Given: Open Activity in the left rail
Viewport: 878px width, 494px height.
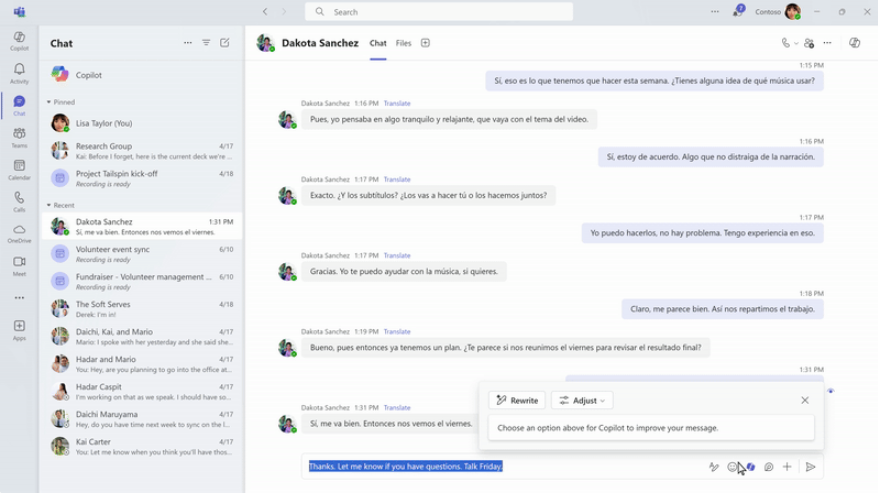Looking at the screenshot, I should (x=19, y=73).
